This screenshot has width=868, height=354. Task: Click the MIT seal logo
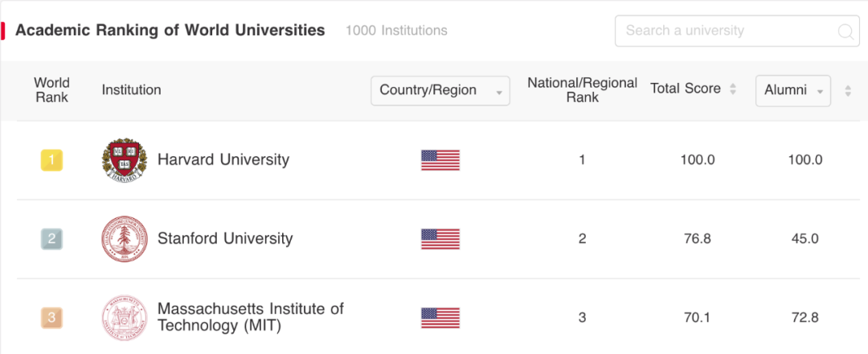pos(125,318)
